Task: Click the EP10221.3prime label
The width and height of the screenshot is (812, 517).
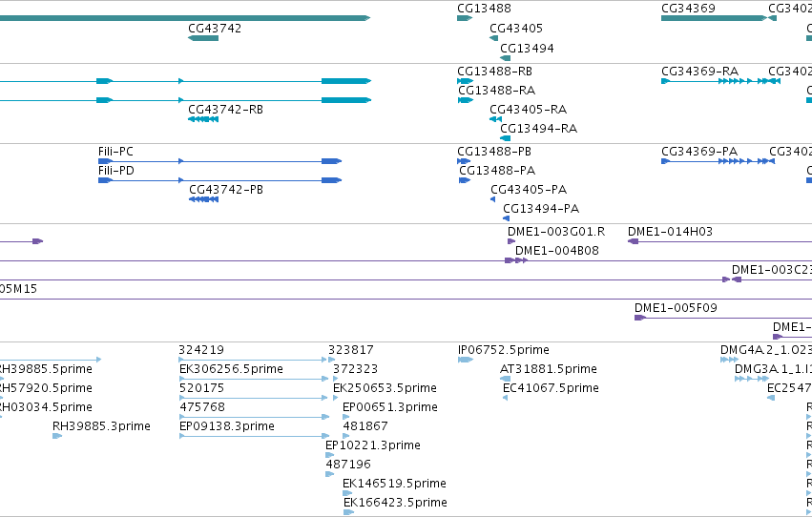Action: coord(373,446)
